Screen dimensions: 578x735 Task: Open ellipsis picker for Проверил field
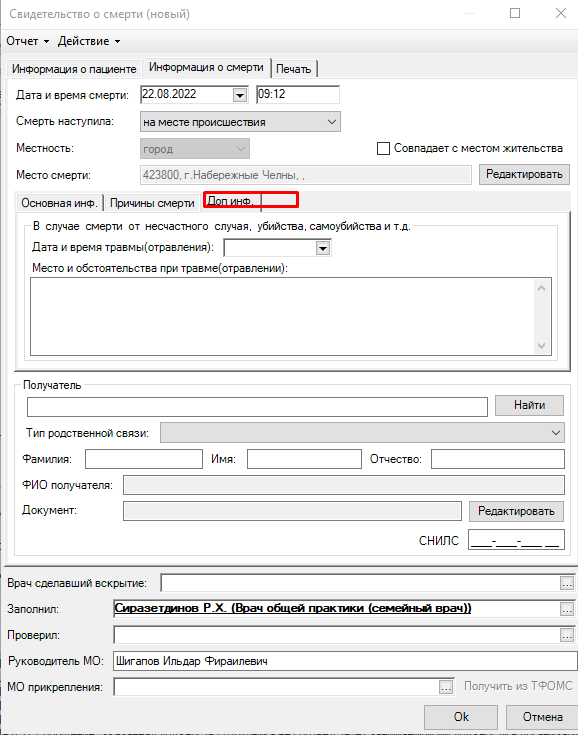(x=567, y=635)
